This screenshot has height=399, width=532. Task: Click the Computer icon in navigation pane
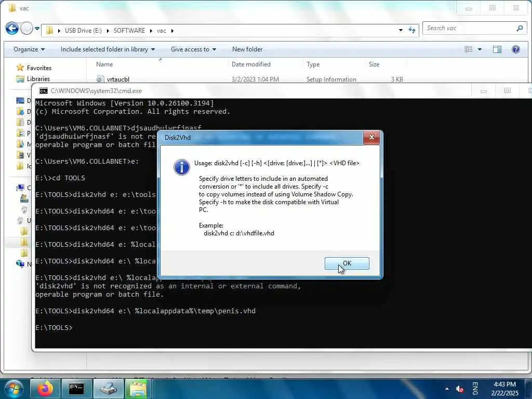[20, 188]
